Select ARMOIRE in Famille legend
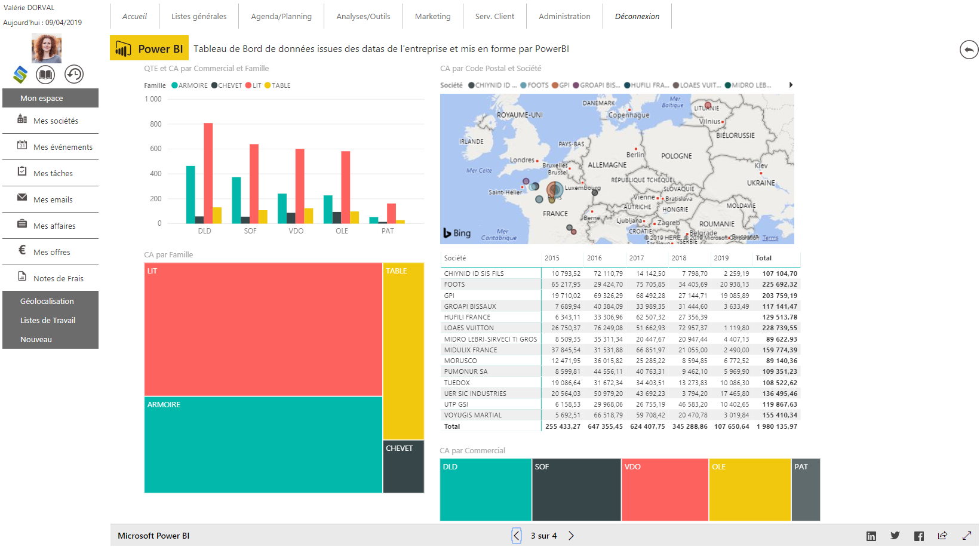This screenshot has width=980, height=547. coord(190,85)
